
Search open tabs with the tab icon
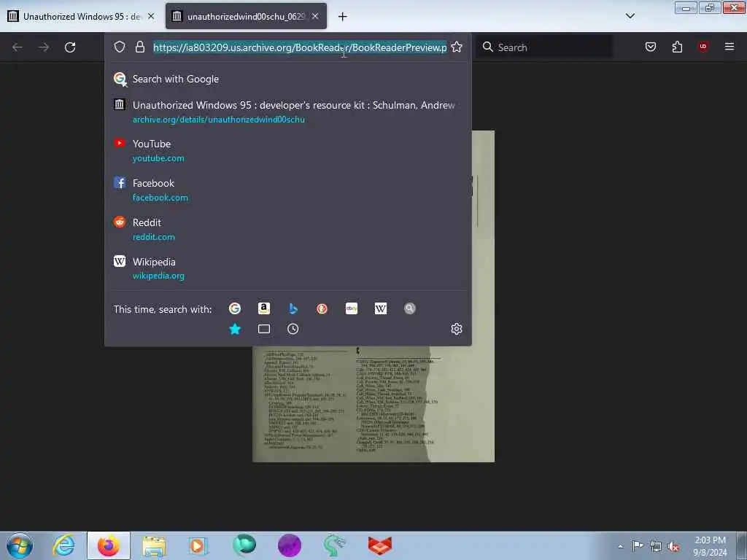tap(264, 329)
